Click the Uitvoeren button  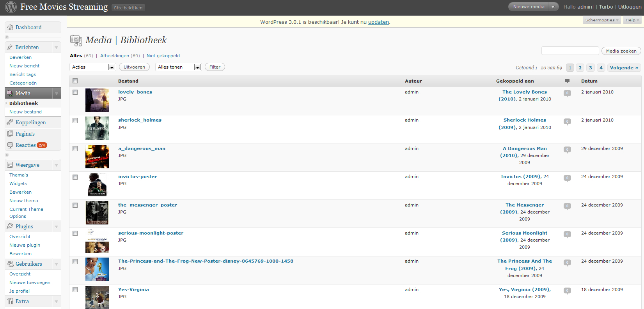134,67
